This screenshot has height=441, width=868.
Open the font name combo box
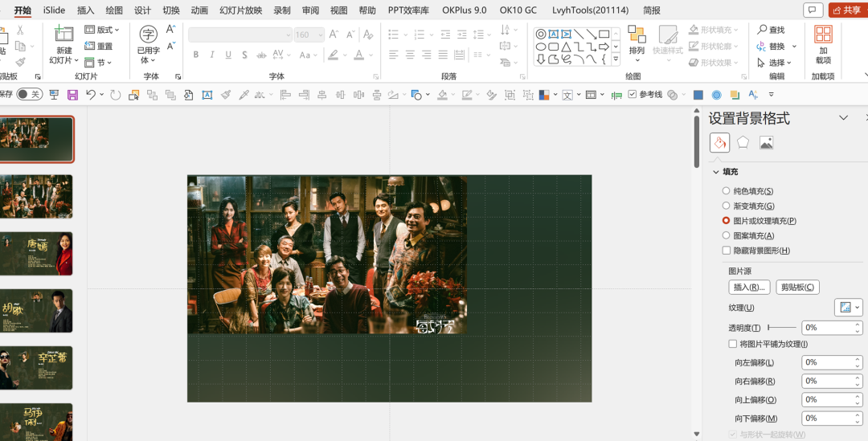tap(240, 35)
